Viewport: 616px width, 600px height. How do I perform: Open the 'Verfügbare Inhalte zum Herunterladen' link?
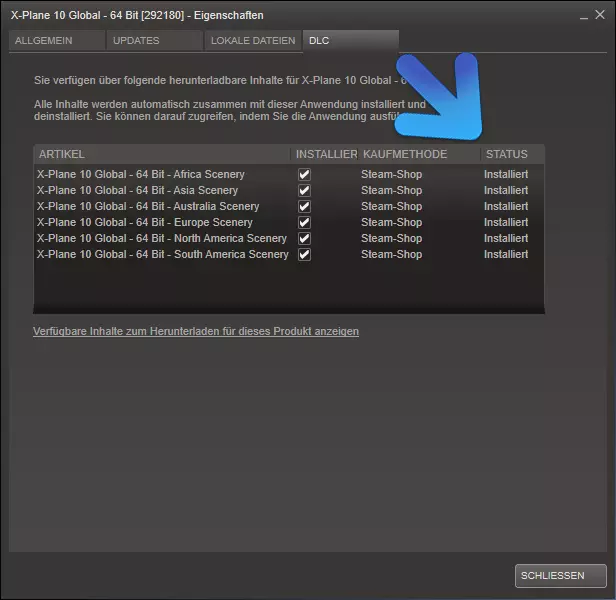(196, 331)
